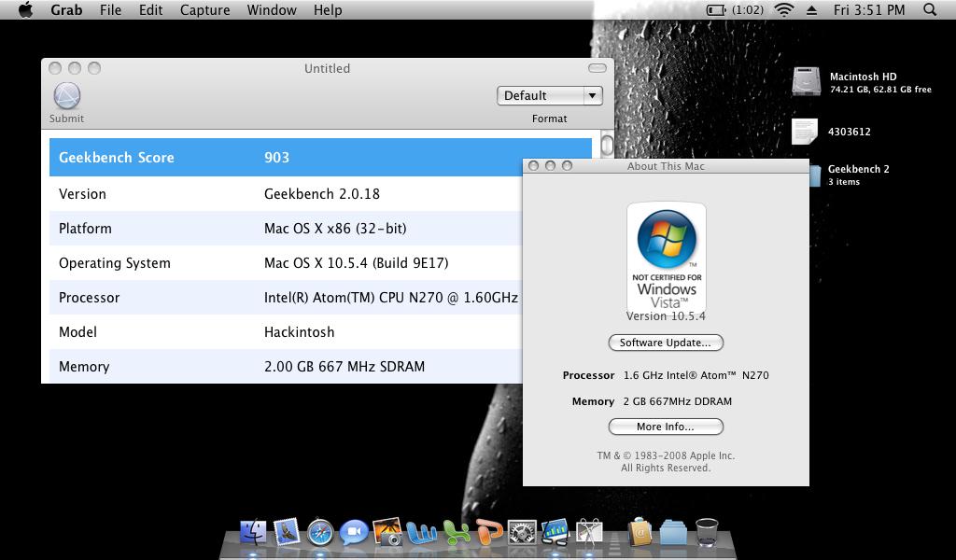Viewport: 956px width, 560px height.
Task: Click the Platform row label
Action: click(x=85, y=229)
